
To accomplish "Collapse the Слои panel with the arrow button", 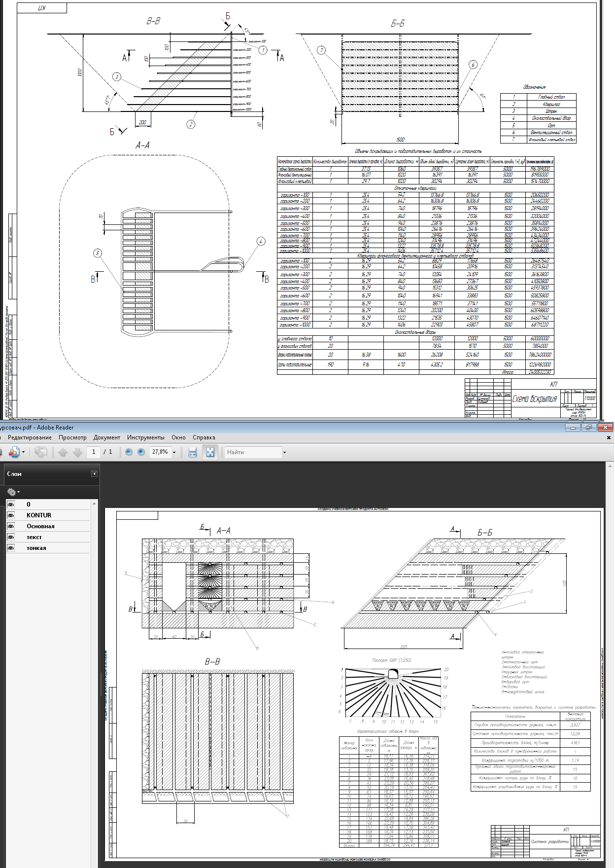I will 94,474.
